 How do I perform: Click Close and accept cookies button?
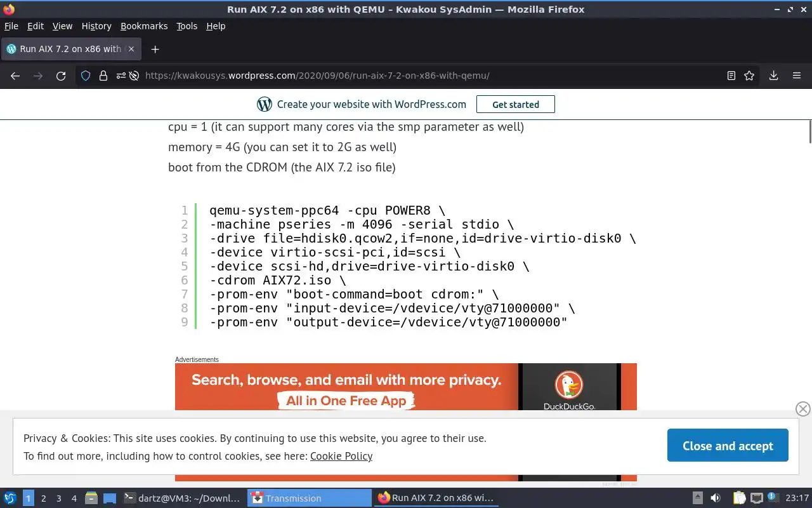(728, 446)
